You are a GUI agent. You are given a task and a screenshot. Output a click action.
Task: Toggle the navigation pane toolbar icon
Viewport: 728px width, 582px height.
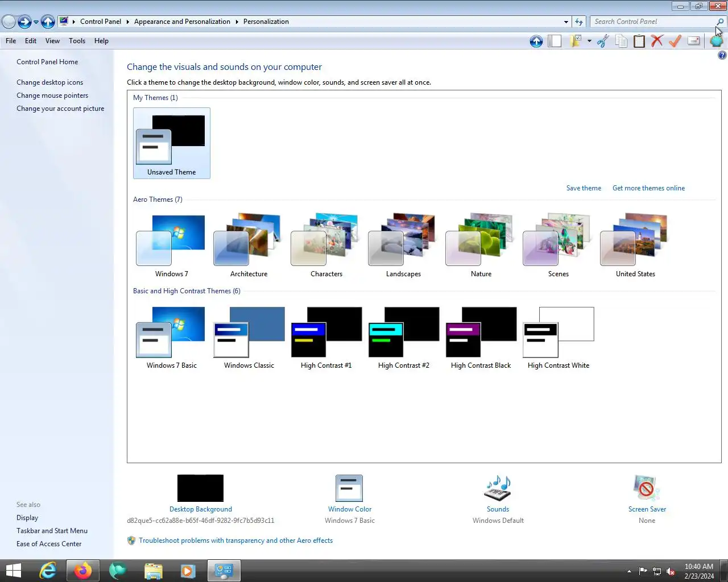555,41
